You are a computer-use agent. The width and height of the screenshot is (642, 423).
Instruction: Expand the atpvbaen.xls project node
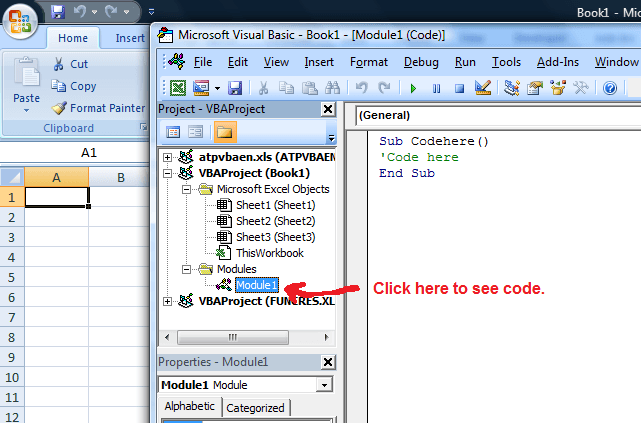pos(168,157)
